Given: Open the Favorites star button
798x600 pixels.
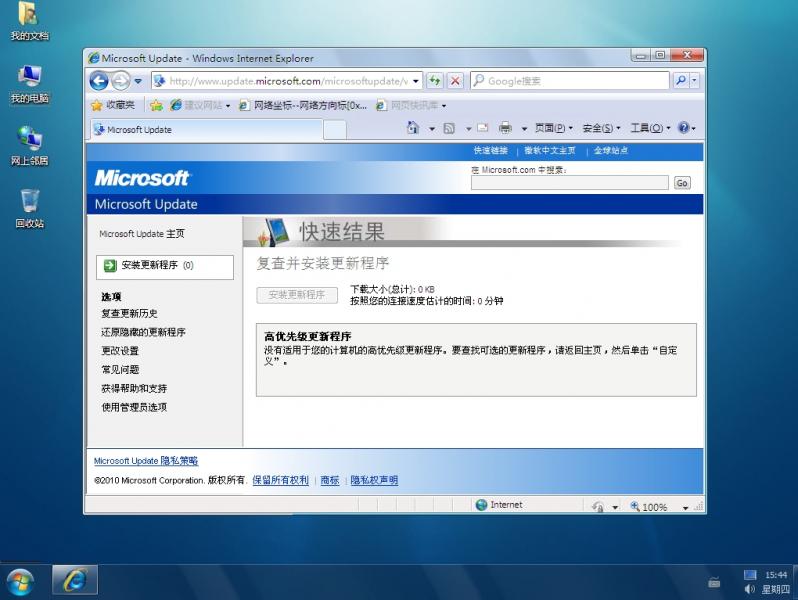Looking at the screenshot, I should click(x=113, y=105).
